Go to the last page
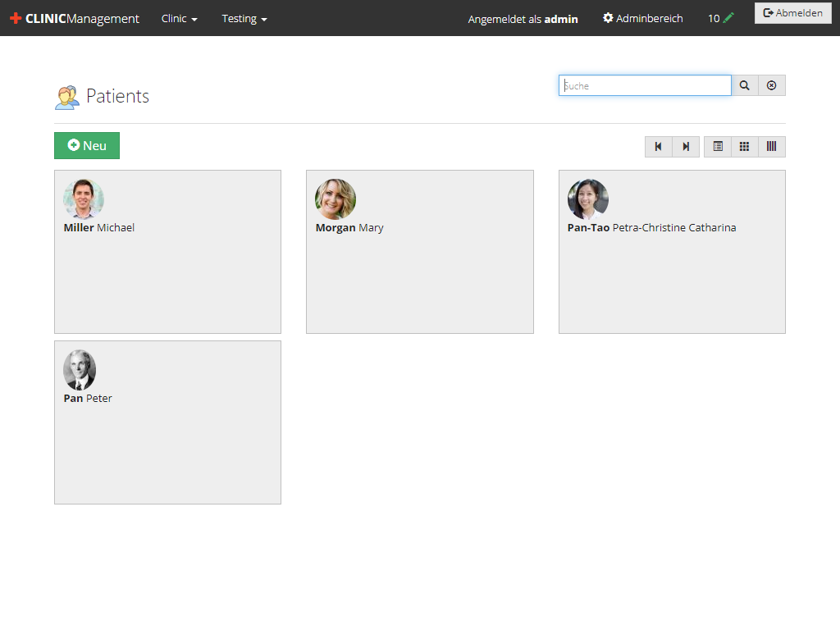 (x=686, y=147)
